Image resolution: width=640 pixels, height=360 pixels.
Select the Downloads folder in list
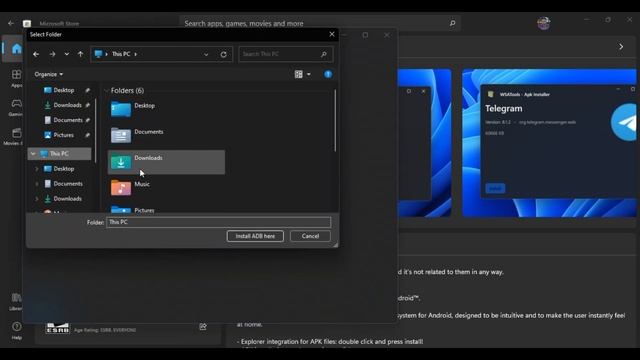point(166,162)
